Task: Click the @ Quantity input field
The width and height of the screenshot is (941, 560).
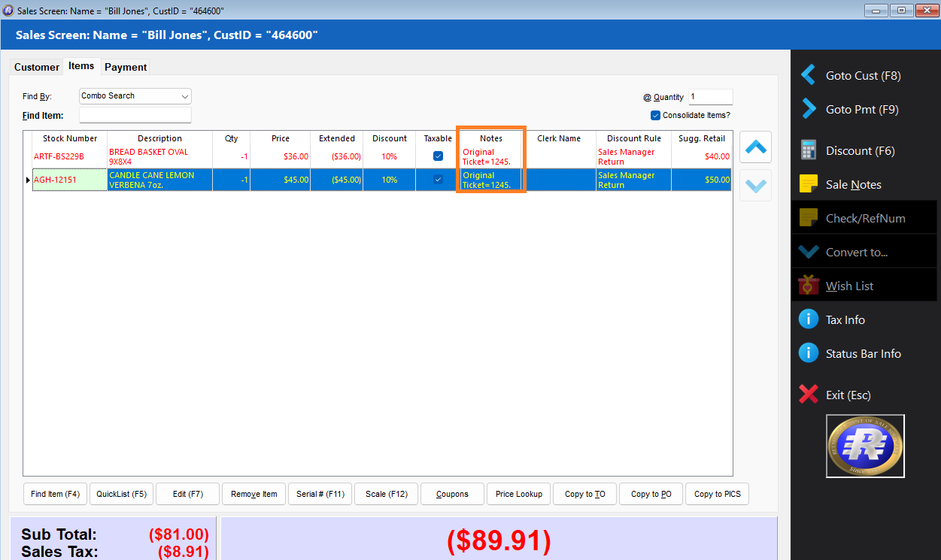Action: pyautogui.click(x=710, y=97)
